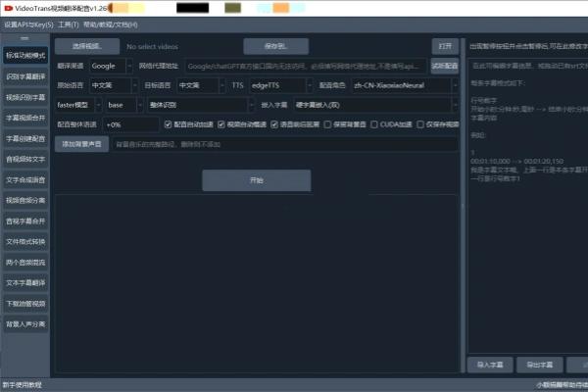This screenshot has width=588, height=392.
Task: Open 文件格式转换 sidebar tool
Action: coord(24,241)
